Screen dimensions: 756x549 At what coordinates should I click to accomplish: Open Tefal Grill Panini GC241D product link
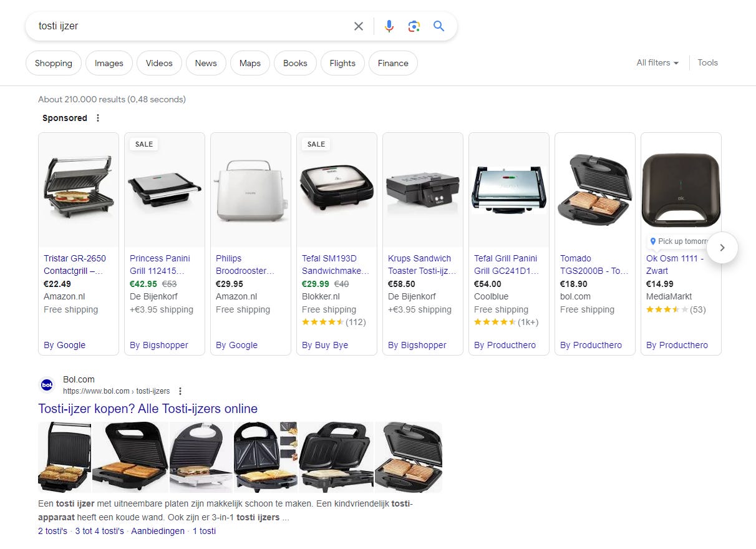506,265
